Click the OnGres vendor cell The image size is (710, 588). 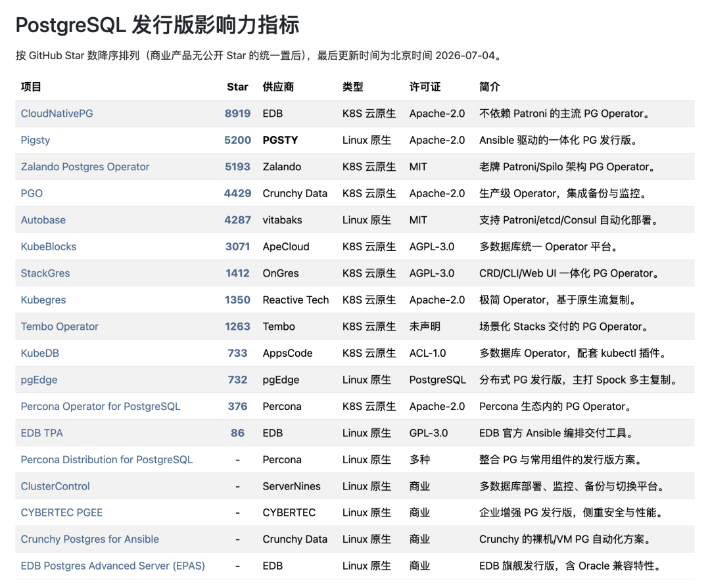(281, 273)
